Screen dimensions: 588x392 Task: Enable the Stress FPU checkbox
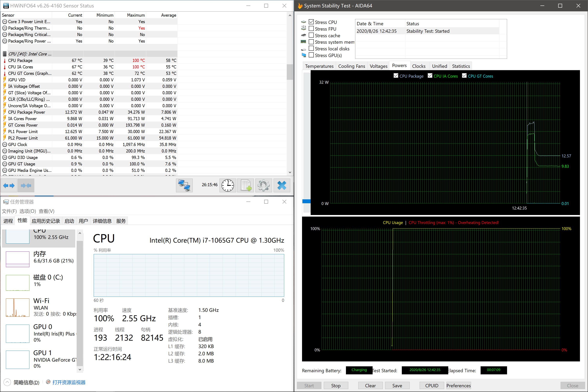[311, 28]
